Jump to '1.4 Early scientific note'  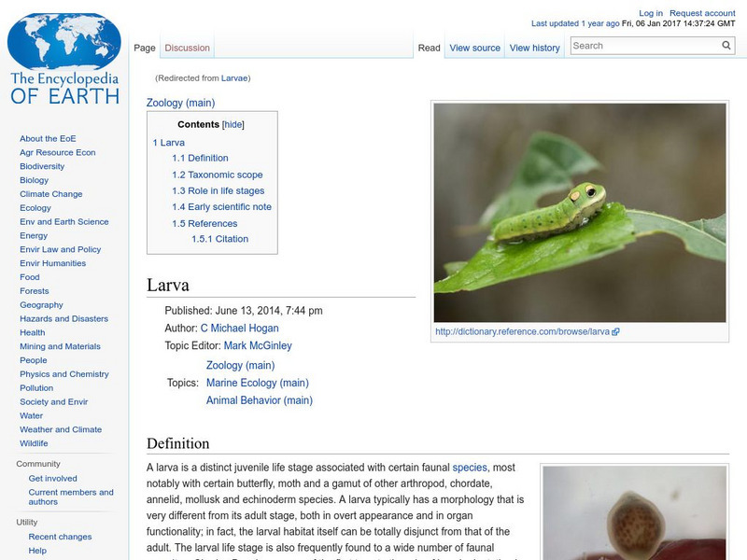(x=221, y=207)
